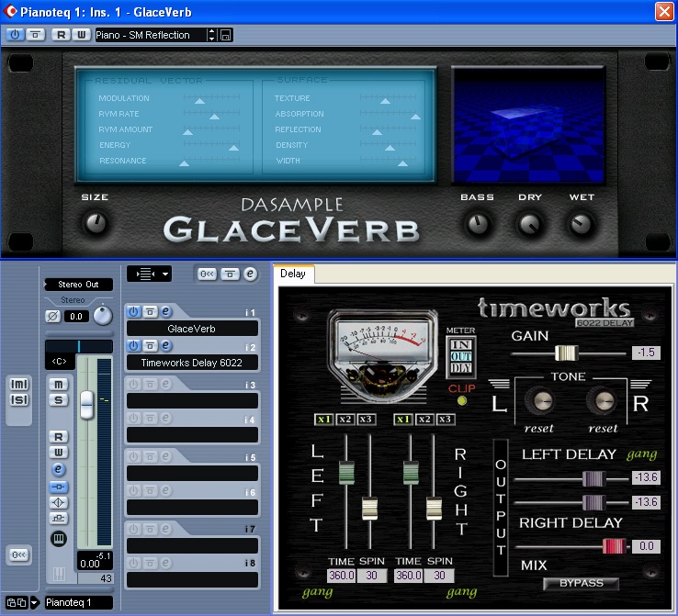678x616 pixels.
Task: Click the 0.00 fader level value
Action: (89, 564)
